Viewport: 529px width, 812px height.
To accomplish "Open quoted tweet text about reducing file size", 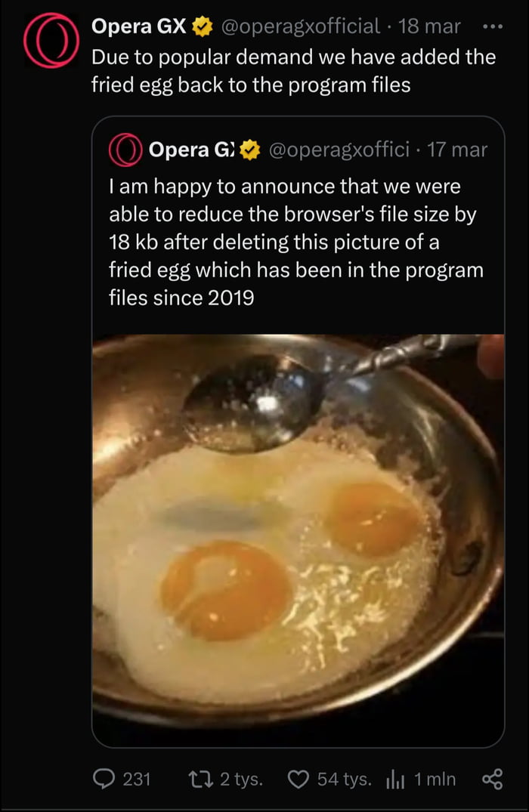I will point(296,242).
